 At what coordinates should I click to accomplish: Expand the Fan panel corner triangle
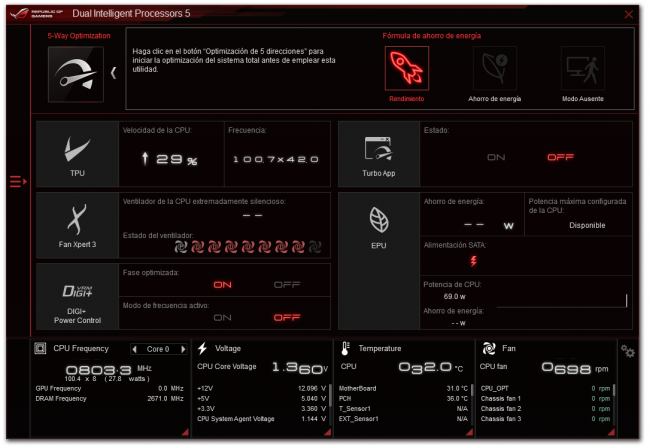[x=611, y=432]
